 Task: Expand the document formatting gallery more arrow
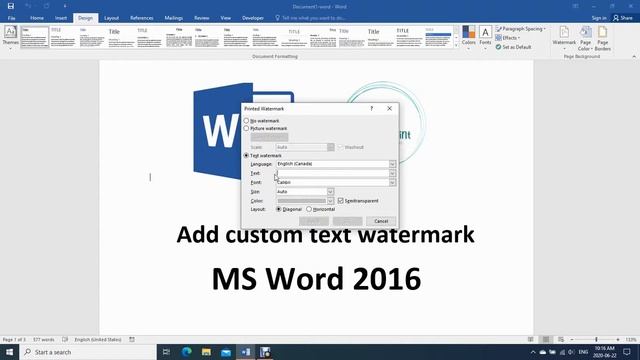click(x=456, y=46)
